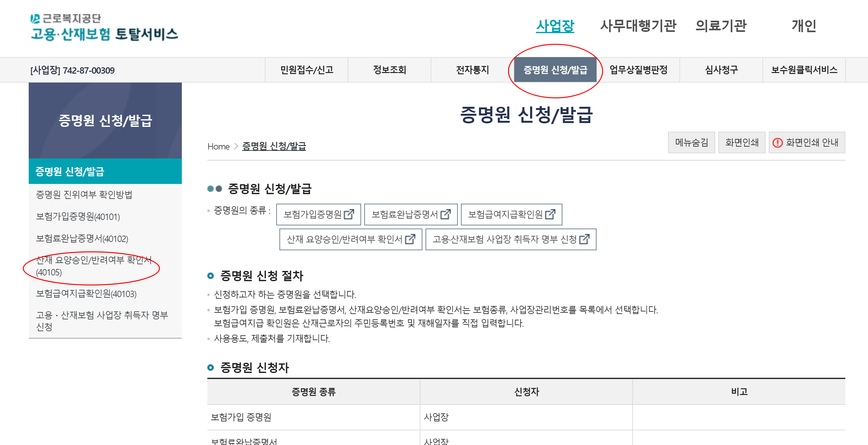The height and width of the screenshot is (445, 868).
Task: Open the 전자통지 menu
Action: click(472, 70)
